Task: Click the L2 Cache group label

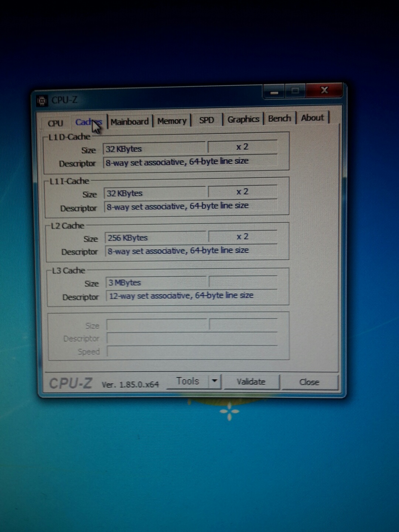Action: point(68,226)
